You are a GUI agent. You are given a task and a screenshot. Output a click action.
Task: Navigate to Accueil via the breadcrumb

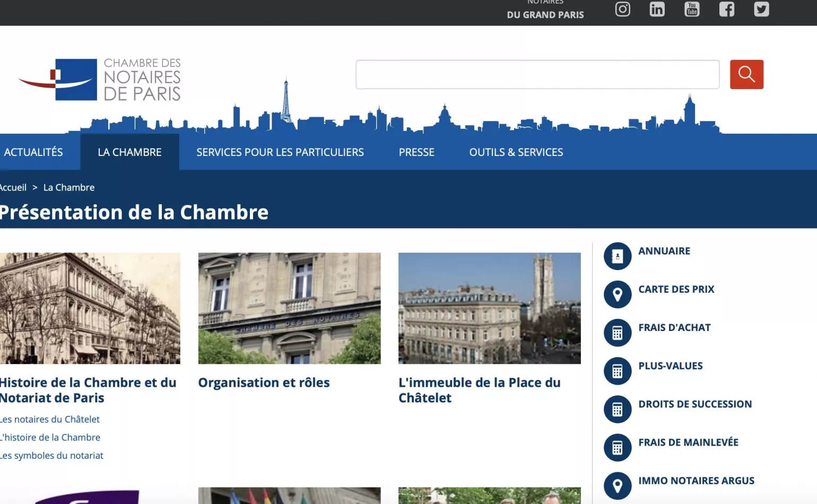[13, 187]
